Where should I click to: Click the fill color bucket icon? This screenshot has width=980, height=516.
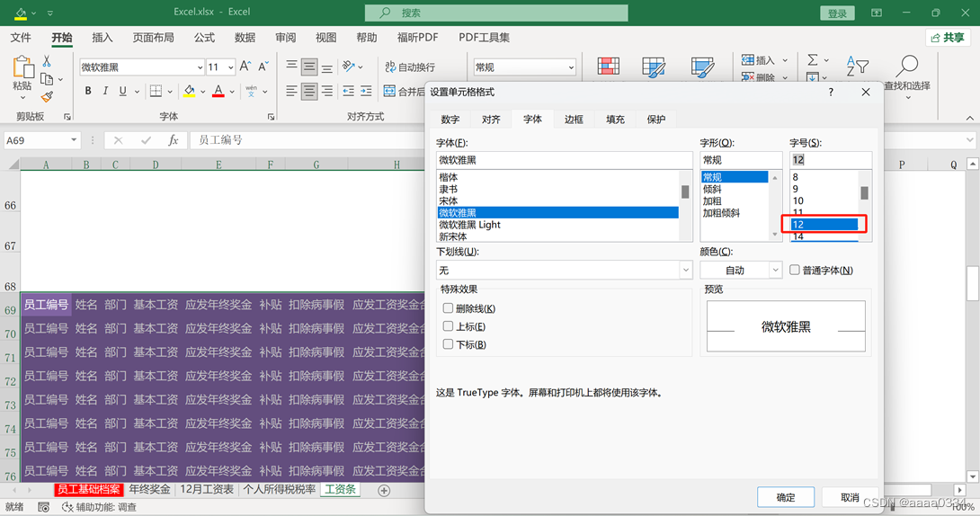pyautogui.click(x=190, y=91)
